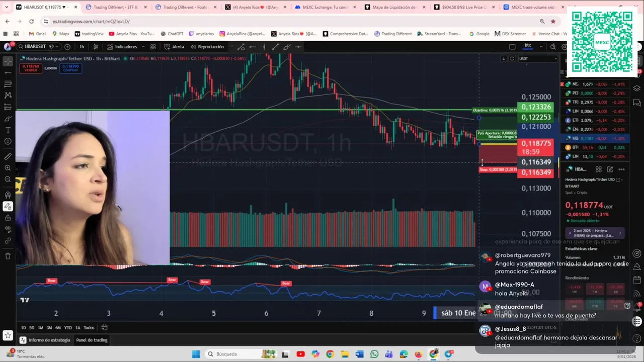Select the trend line tool in favorites bar
The image size is (644, 362).
click(275, 47)
